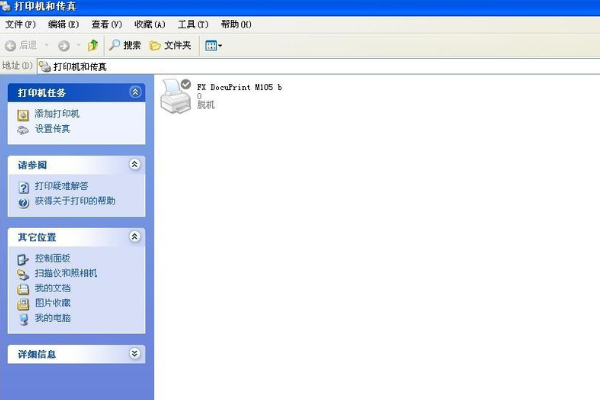Viewport: 600px width, 400px height.
Task: Open the 帮助(H) menu
Action: click(236, 24)
